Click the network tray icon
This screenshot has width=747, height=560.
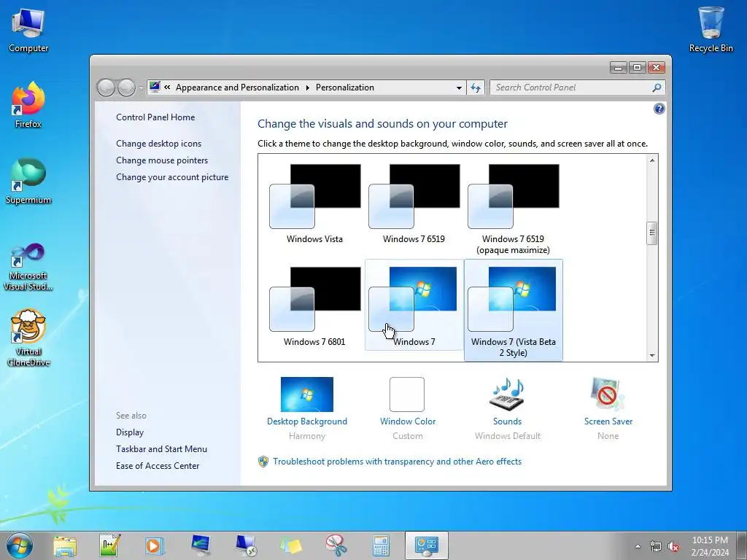click(656, 546)
